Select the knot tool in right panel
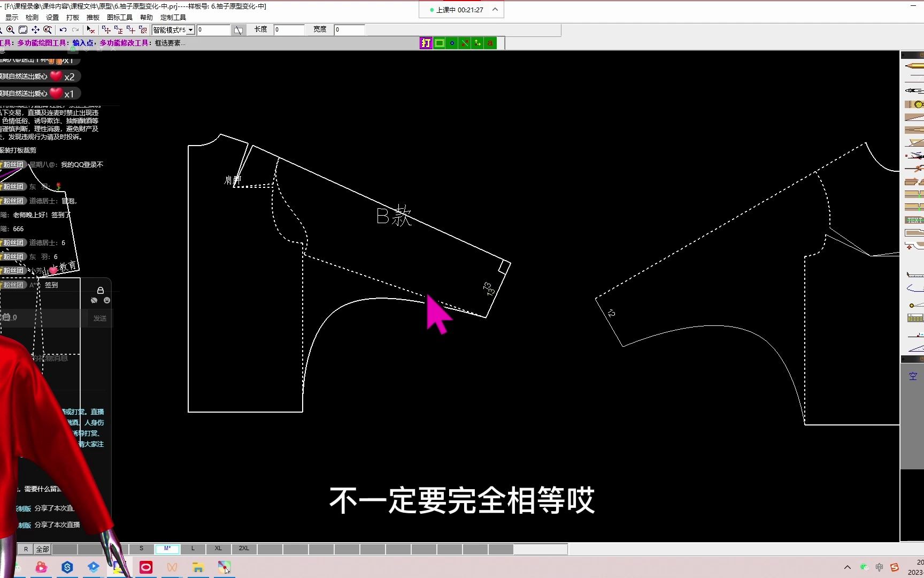 coord(914,169)
